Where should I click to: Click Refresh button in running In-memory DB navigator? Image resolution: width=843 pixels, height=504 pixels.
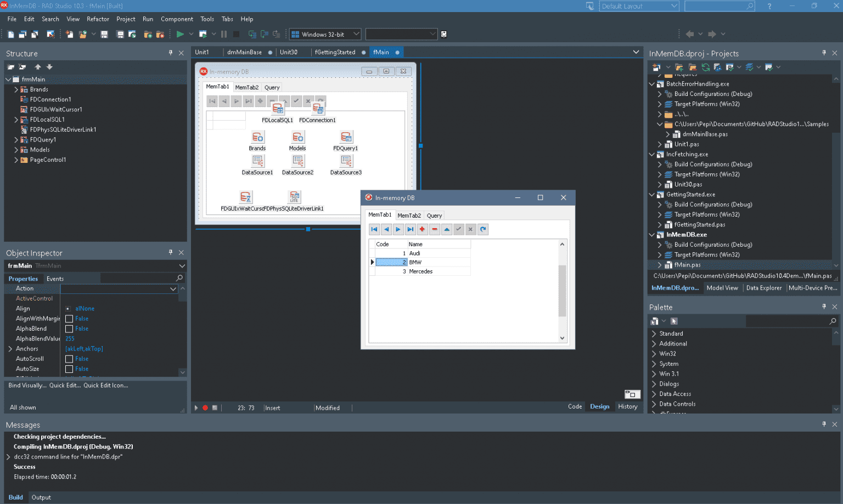pyautogui.click(x=483, y=229)
